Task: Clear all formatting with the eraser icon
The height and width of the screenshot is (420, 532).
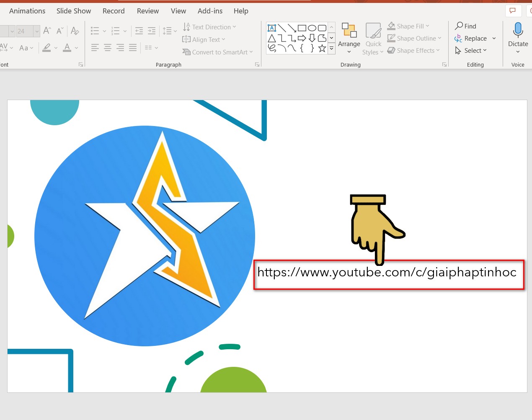Action: coord(75,31)
